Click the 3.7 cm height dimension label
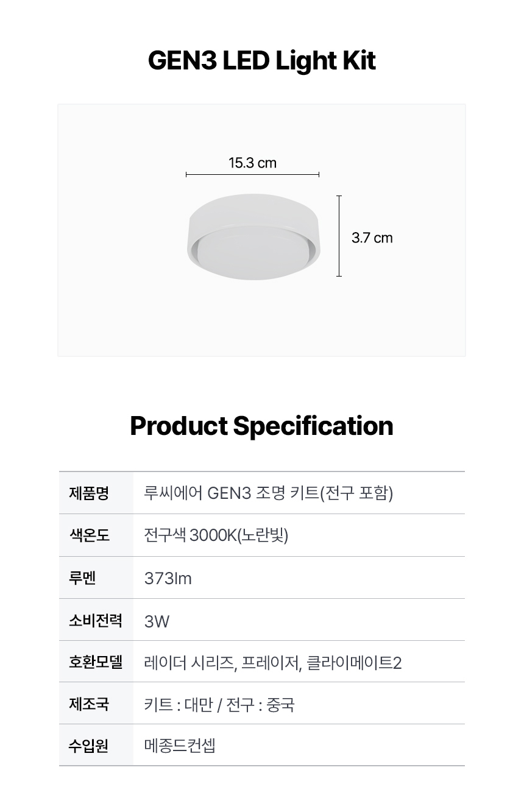 click(372, 238)
